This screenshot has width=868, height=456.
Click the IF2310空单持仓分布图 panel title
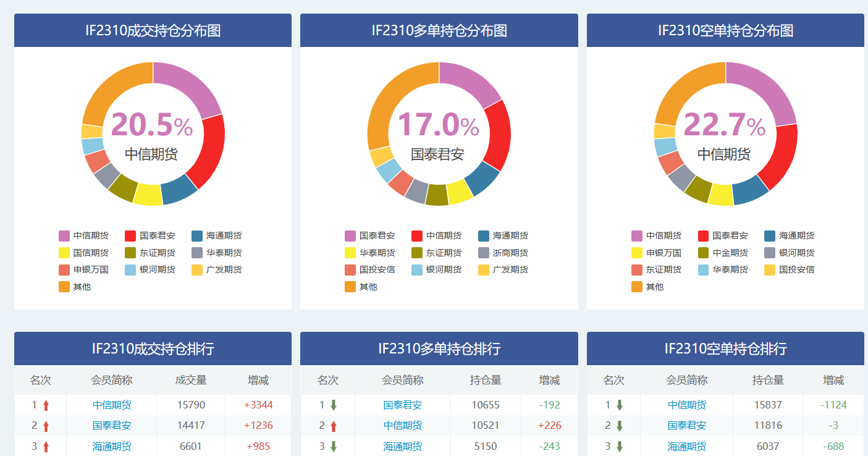[725, 30]
